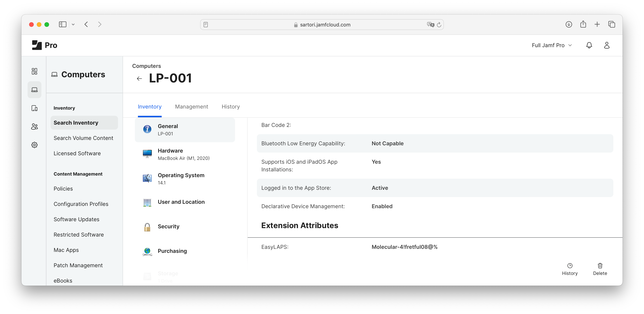Open the user account profile icon

(x=606, y=45)
